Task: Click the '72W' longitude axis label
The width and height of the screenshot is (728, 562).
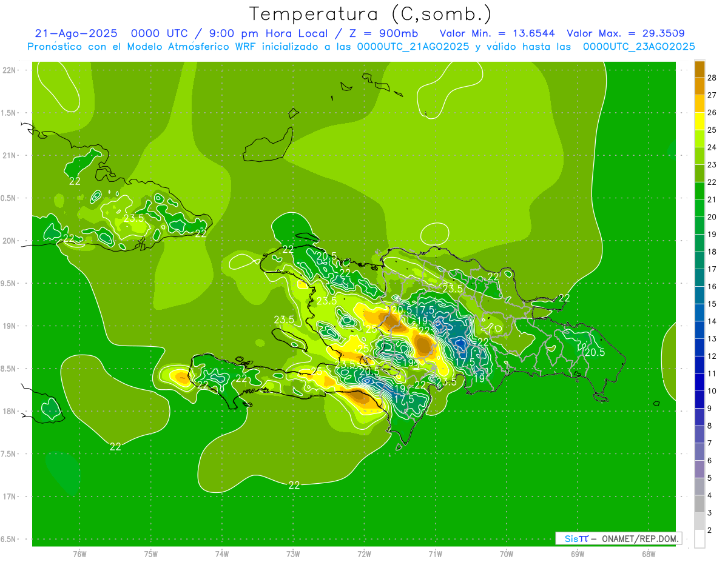Action: point(365,554)
